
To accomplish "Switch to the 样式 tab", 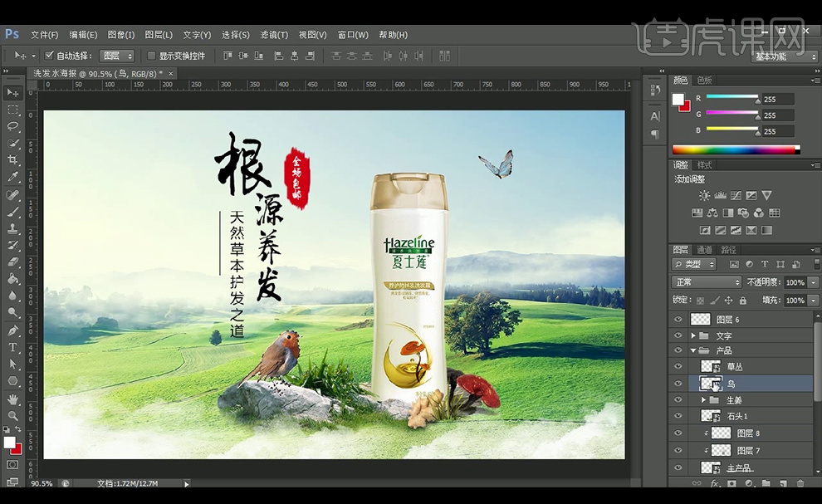I will point(704,165).
